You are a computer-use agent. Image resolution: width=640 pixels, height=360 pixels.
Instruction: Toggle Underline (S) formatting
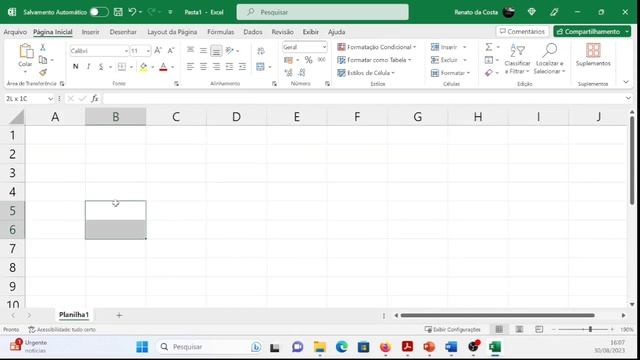click(x=101, y=67)
